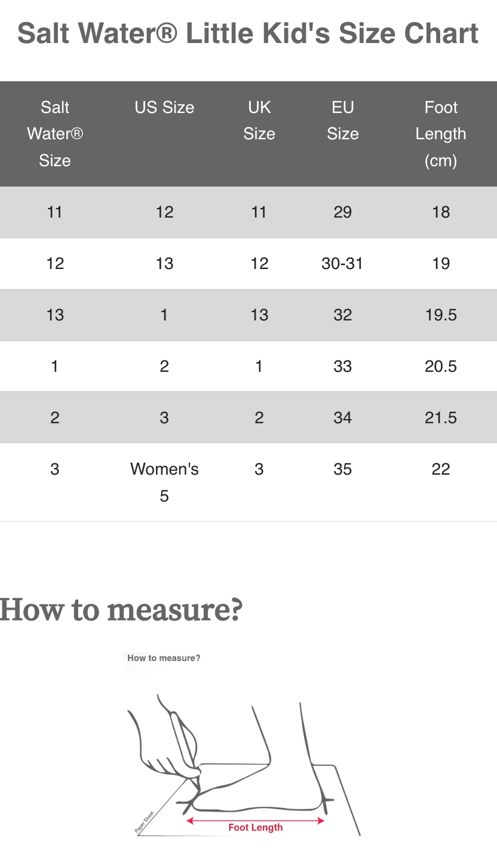Click the 19.5 foot length cell

pyautogui.click(x=441, y=315)
